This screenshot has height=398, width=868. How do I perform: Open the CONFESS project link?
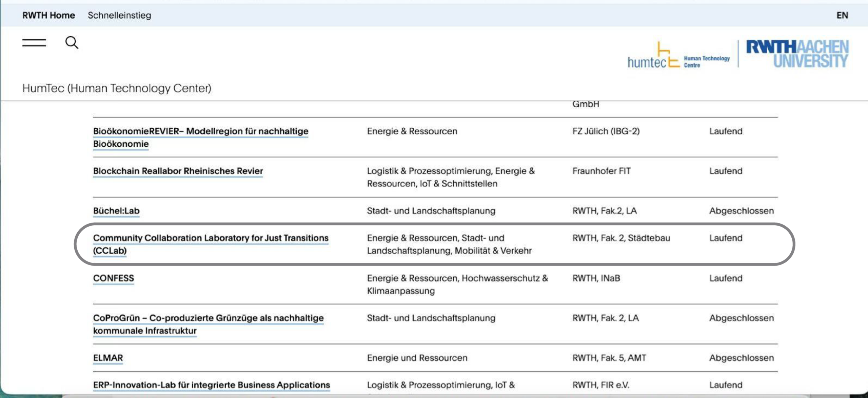tap(114, 278)
